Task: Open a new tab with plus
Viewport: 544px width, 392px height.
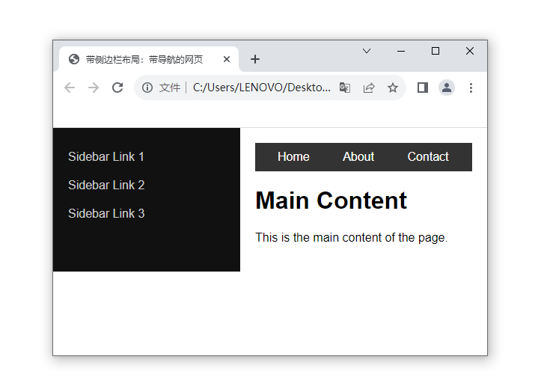Action: 255,59
